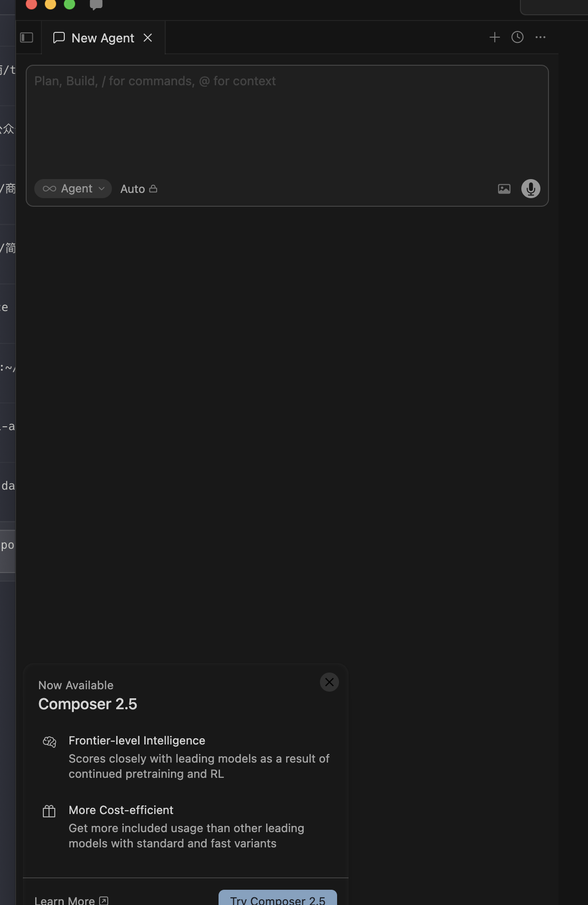
Task: Open the more options ellipsis menu
Action: (540, 37)
